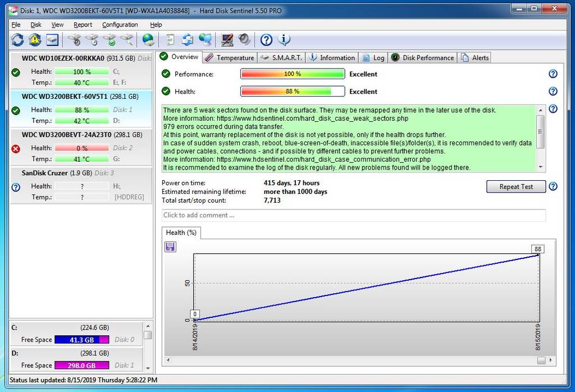Click the blue question mark toolbar icon
The image size is (575, 392).
click(x=266, y=40)
